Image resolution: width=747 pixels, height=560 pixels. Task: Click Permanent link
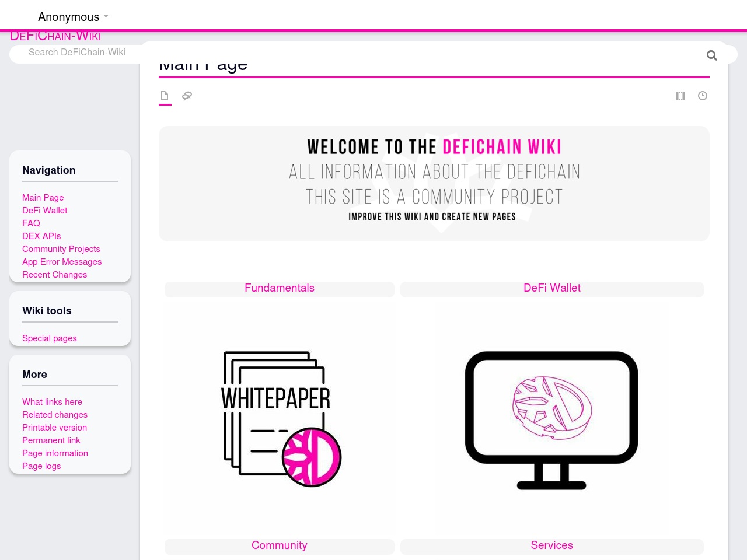(51, 440)
